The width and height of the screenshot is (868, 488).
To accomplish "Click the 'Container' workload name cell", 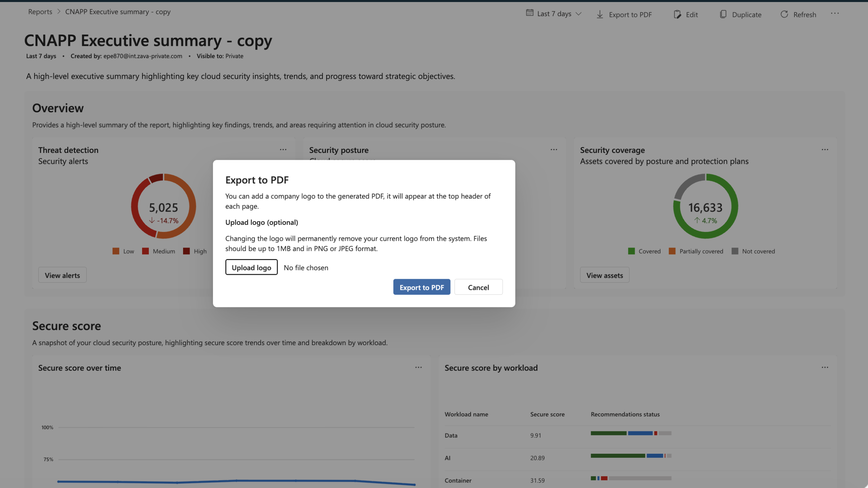I will 458,480.
